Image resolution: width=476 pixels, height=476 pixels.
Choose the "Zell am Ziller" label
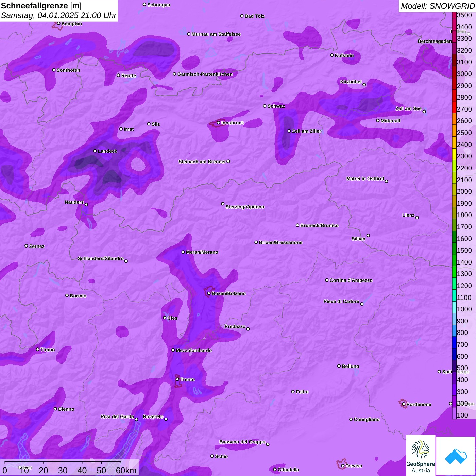(x=307, y=131)
